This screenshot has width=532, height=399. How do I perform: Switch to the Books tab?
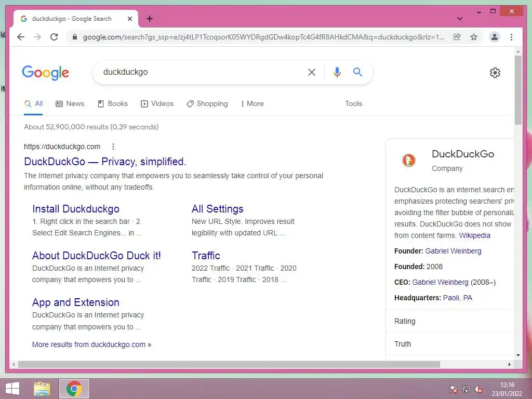pyautogui.click(x=113, y=103)
